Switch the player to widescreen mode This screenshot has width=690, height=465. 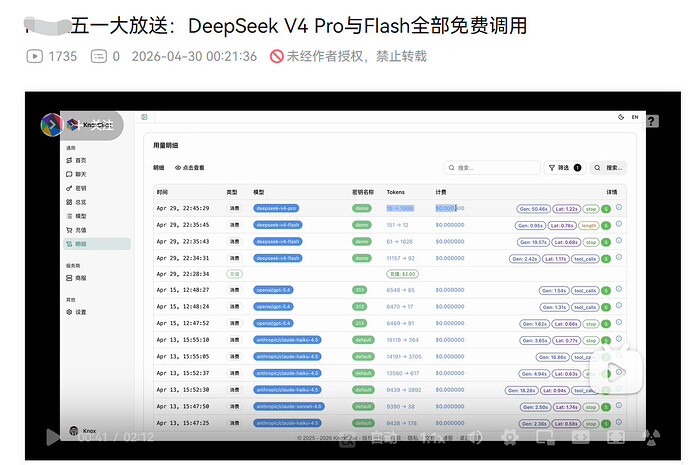[580, 437]
